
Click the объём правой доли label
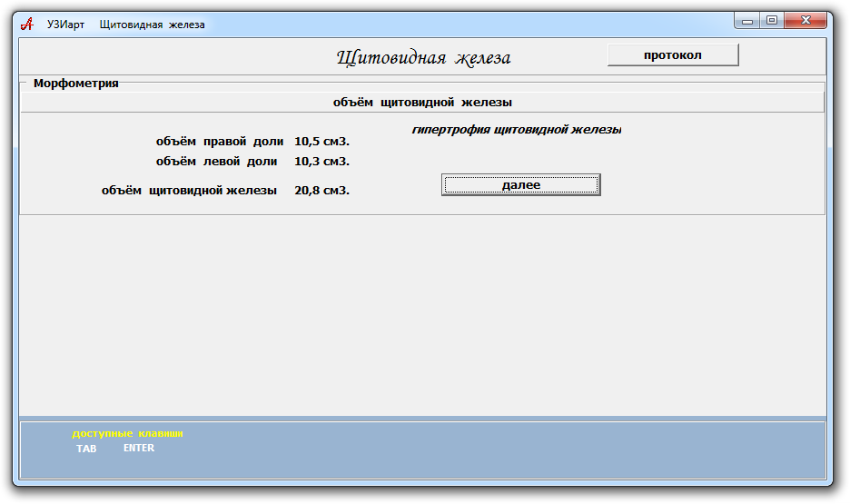click(x=220, y=142)
